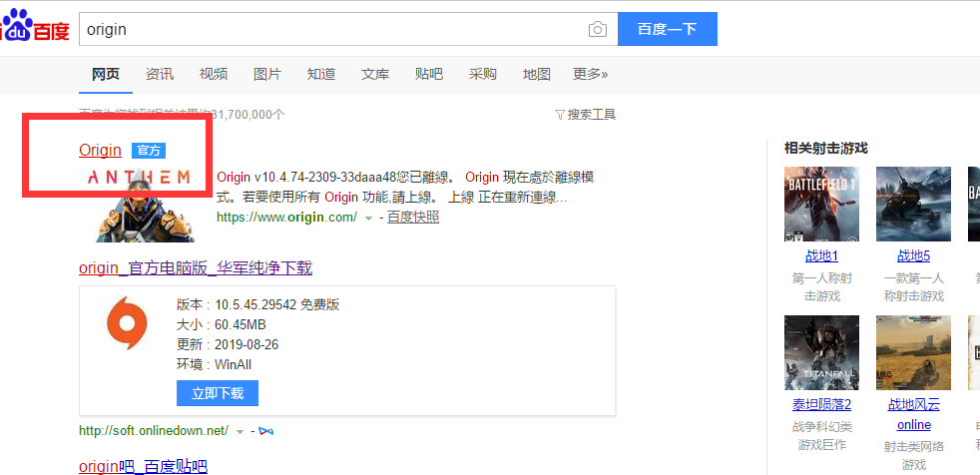Screen dimensions: 980x475
Task: Open the Titanfall game cover
Action: (821, 353)
